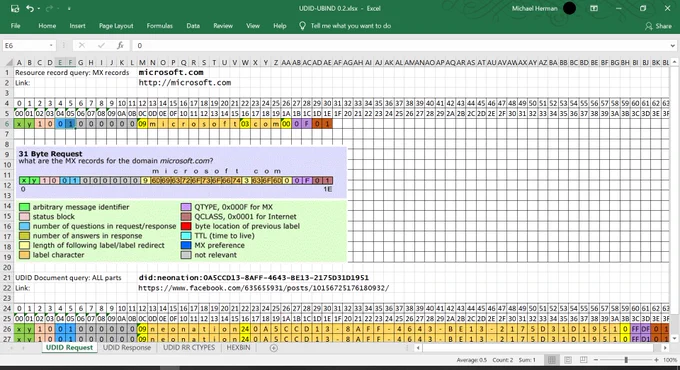Switch to the UDID Request sheet
This screenshot has width=680, height=370.
click(69, 347)
